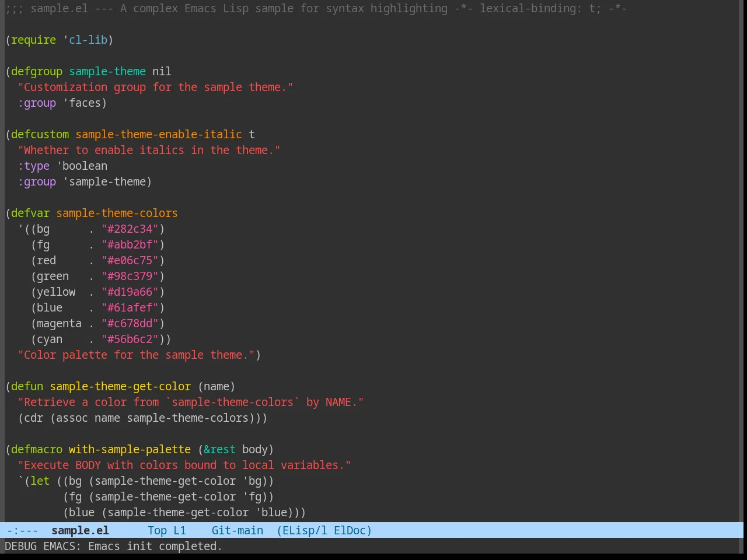Click the 'Execute BODY with colors' docstring
747x560 pixels.
[184, 465]
